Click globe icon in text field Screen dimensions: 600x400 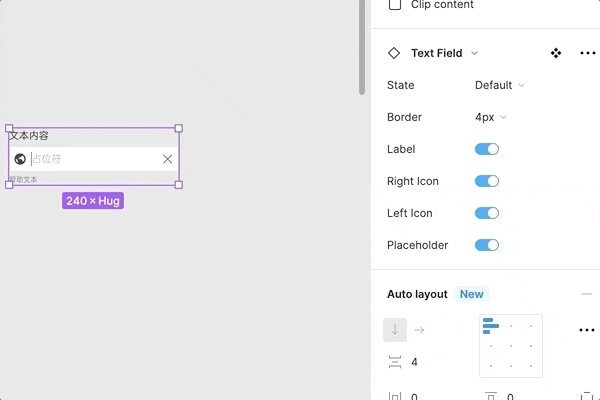[x=20, y=159]
